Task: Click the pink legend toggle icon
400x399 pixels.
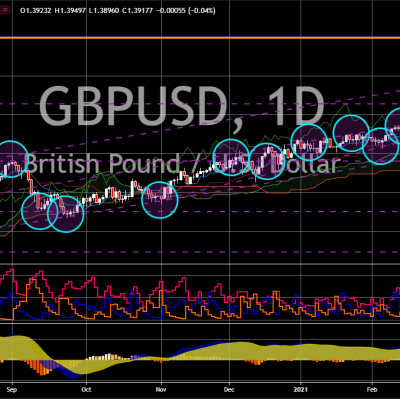Action: (6, 10)
